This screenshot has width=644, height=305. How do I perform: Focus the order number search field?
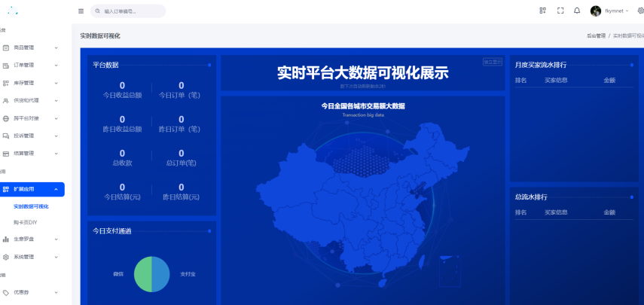(132, 11)
